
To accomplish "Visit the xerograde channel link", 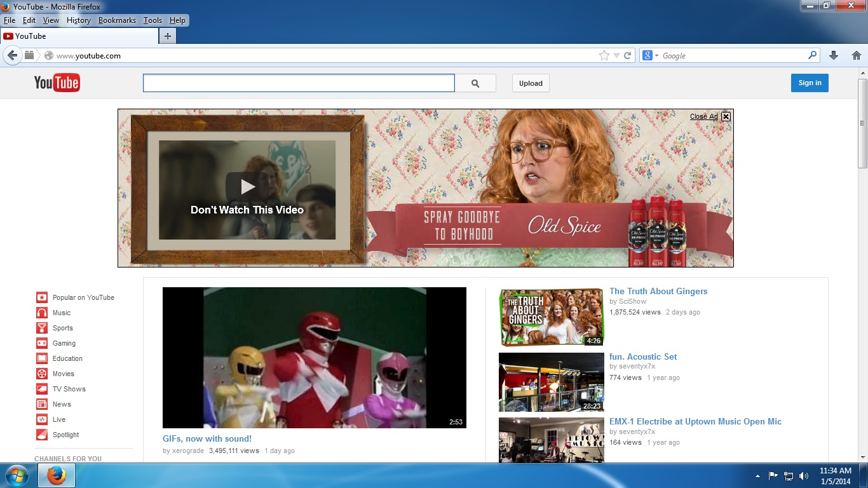I will click(188, 451).
